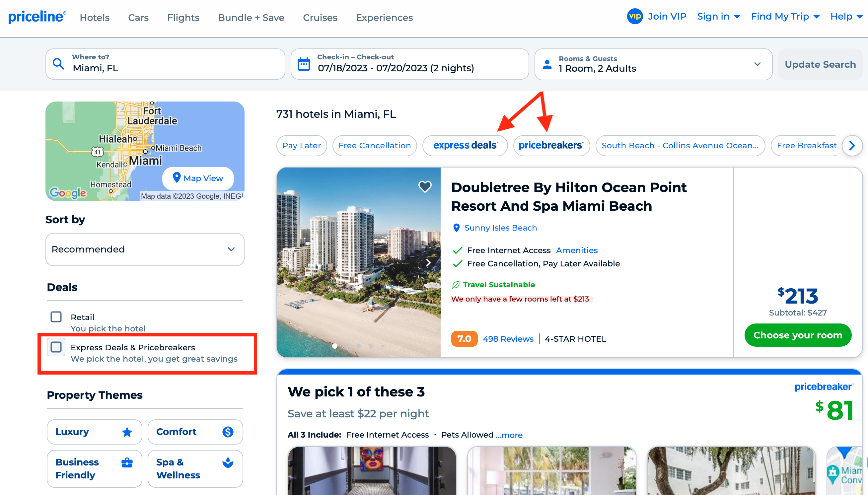The height and width of the screenshot is (495, 868).
Task: Open the Sign in dropdown
Action: (x=718, y=17)
